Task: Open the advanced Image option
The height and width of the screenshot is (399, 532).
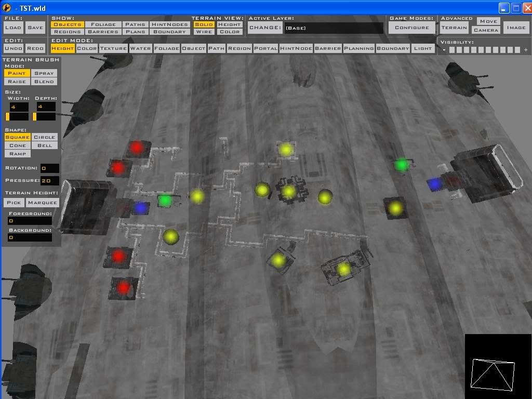Action: pos(516,28)
